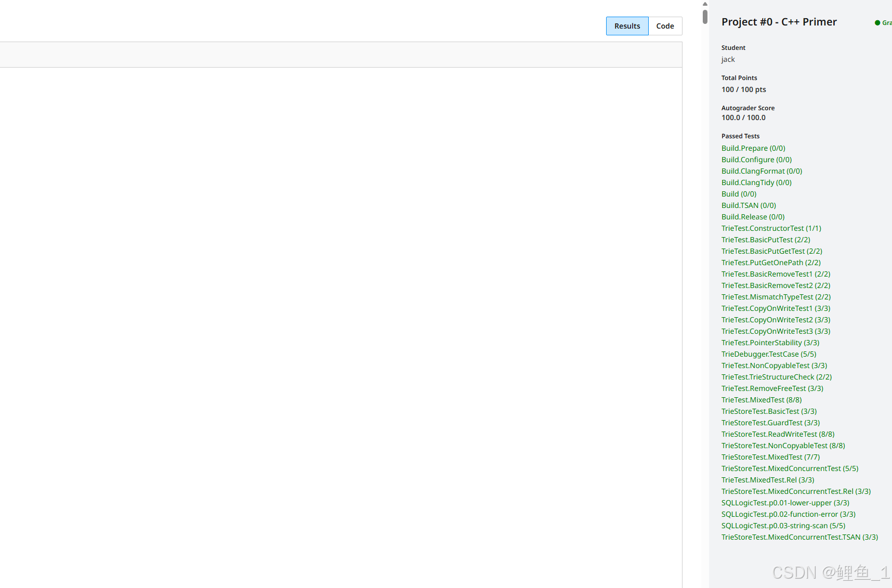Click the Student label
Screen dimensions: 892x588
click(x=733, y=48)
